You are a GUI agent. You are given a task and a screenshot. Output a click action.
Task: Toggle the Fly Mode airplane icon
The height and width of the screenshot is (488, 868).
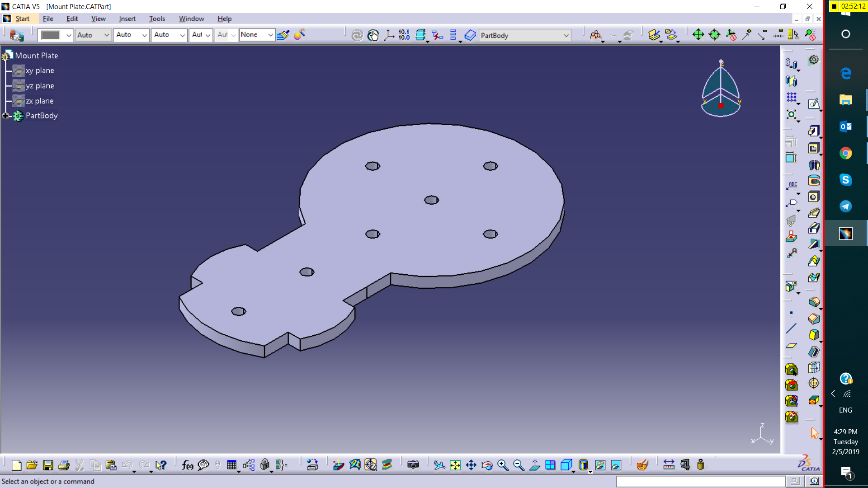[439, 465]
